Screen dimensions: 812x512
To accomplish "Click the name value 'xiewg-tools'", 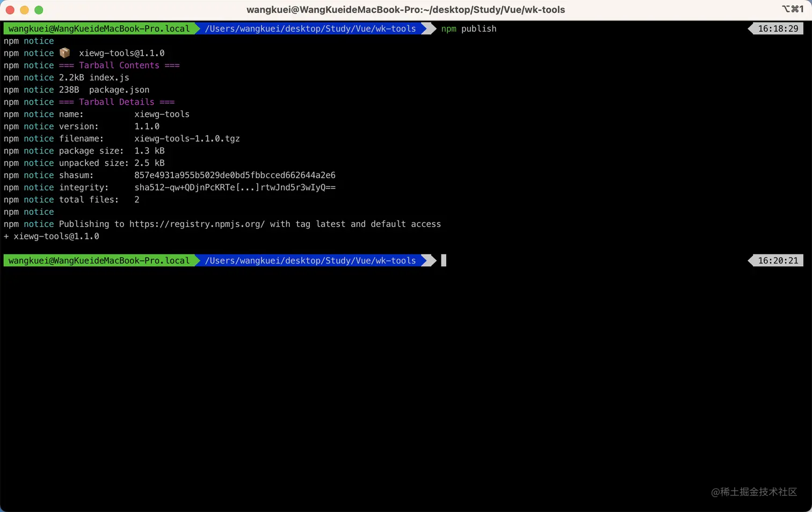I will [162, 114].
